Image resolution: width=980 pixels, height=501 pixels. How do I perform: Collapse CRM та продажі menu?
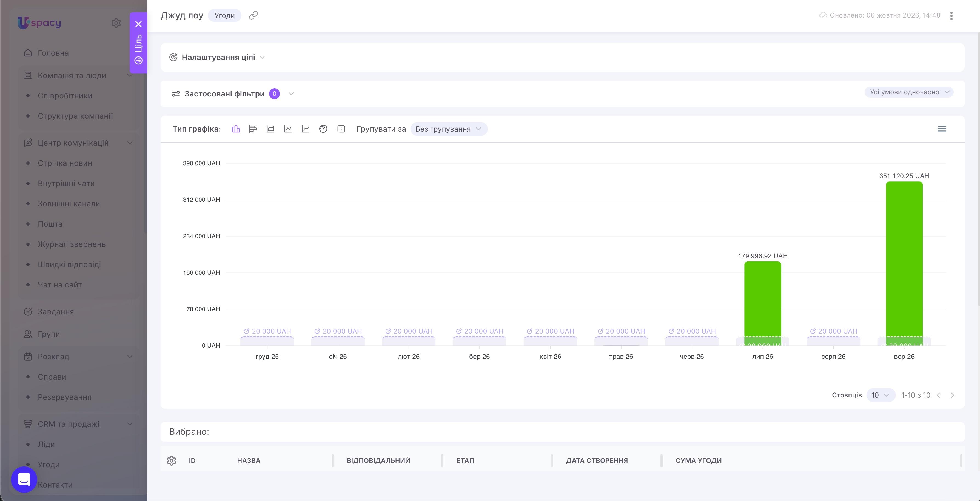tap(130, 424)
